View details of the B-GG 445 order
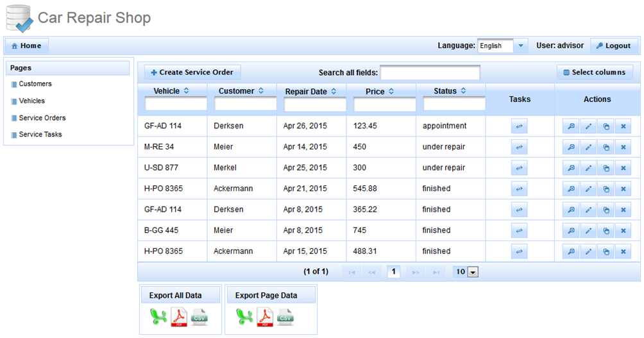Screen dimensions: 644x338 [x=571, y=231]
